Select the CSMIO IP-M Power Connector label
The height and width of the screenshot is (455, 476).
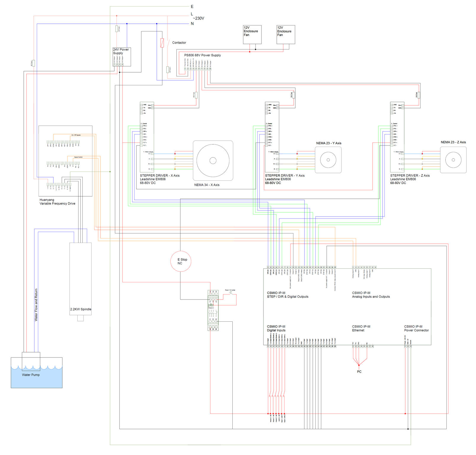pos(416,328)
